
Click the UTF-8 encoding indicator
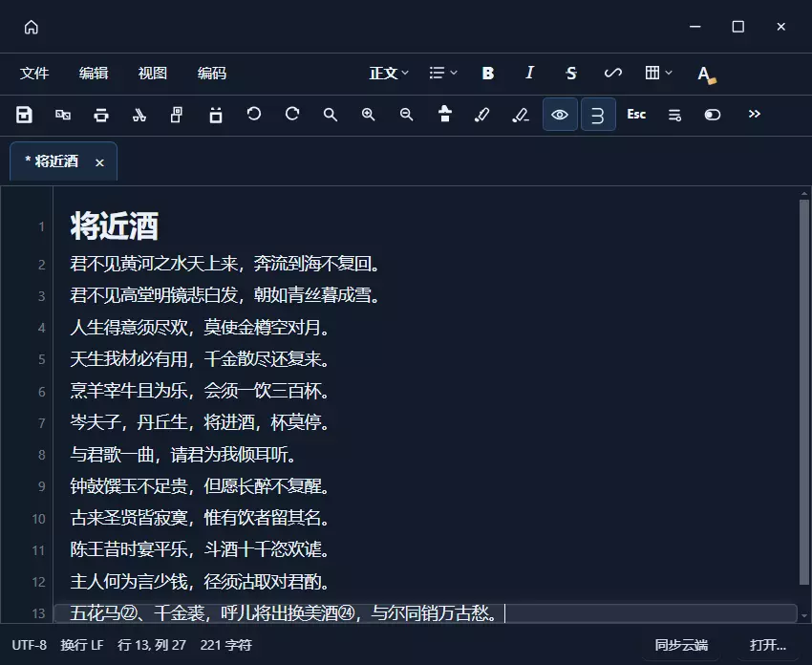(29, 645)
